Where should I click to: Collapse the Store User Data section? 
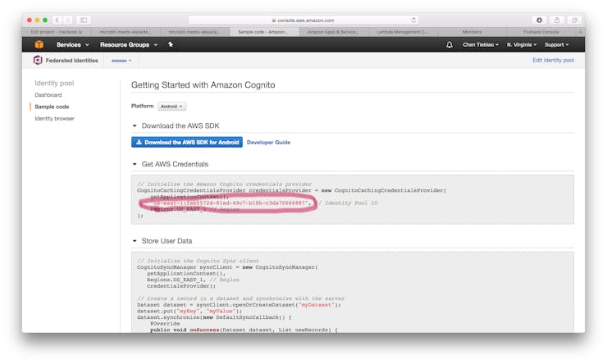pyautogui.click(x=135, y=241)
